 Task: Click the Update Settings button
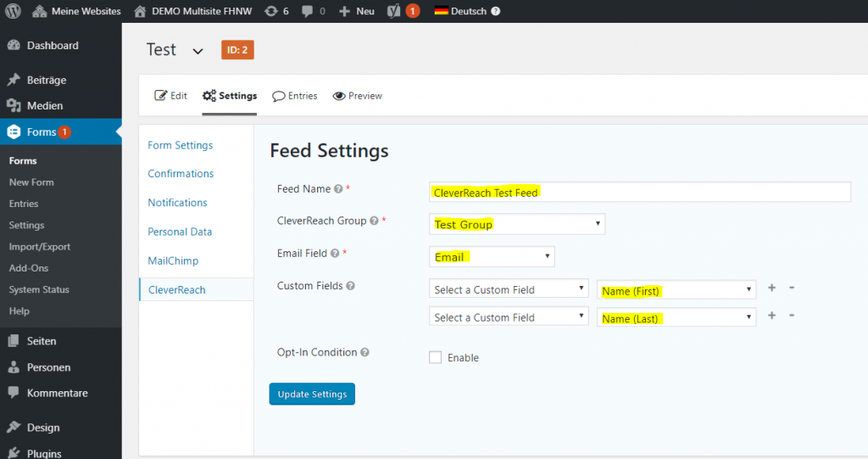tap(312, 395)
